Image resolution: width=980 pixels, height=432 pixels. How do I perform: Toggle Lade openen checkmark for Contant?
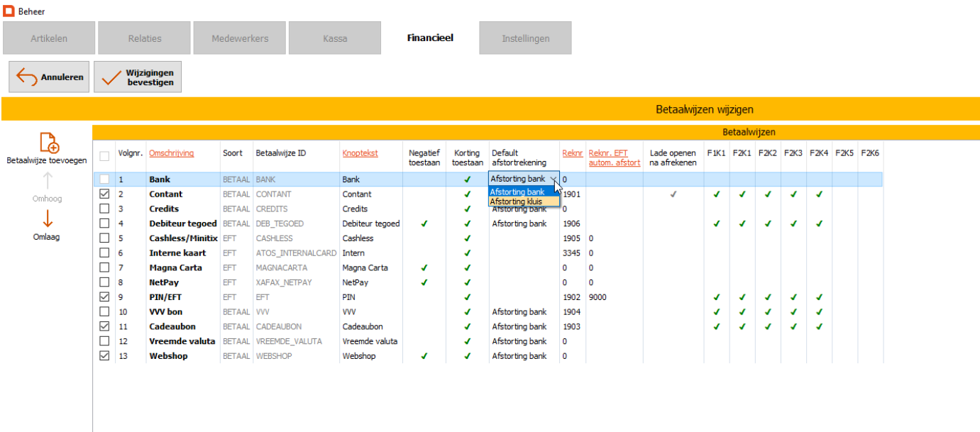click(x=673, y=194)
